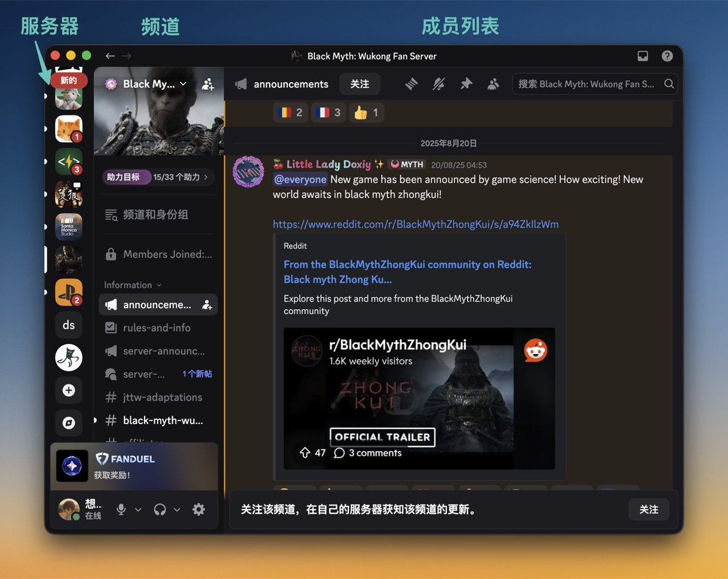Toggle headphone deafen
This screenshot has width=728, height=579.
tap(160, 509)
